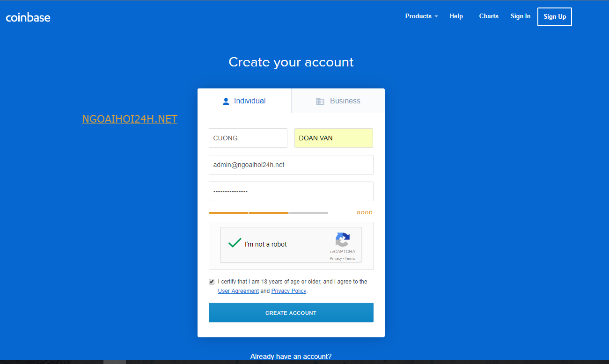Open the Help page from navigation

click(x=456, y=16)
